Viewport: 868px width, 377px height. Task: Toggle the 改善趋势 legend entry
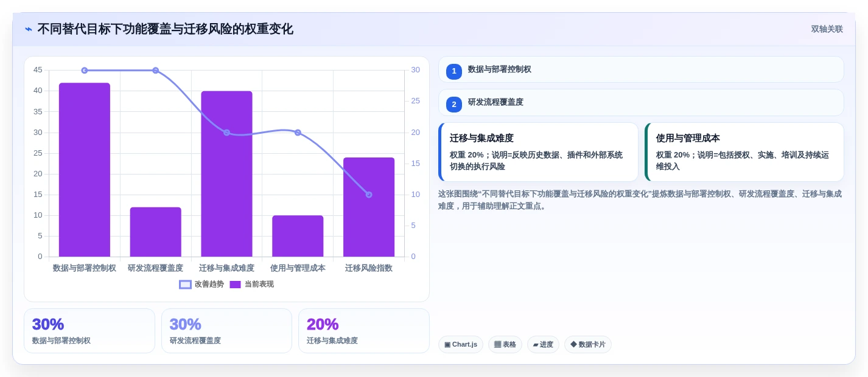tap(201, 284)
